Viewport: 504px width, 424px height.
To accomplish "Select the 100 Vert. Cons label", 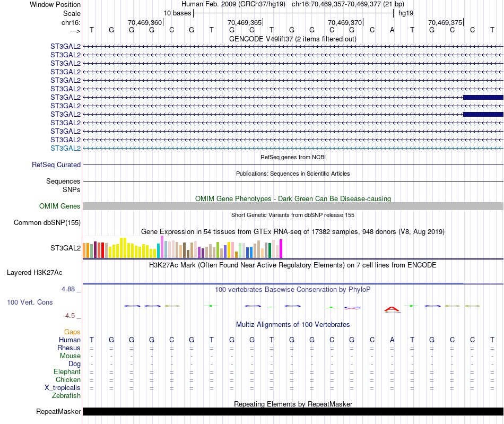I will click(30, 302).
